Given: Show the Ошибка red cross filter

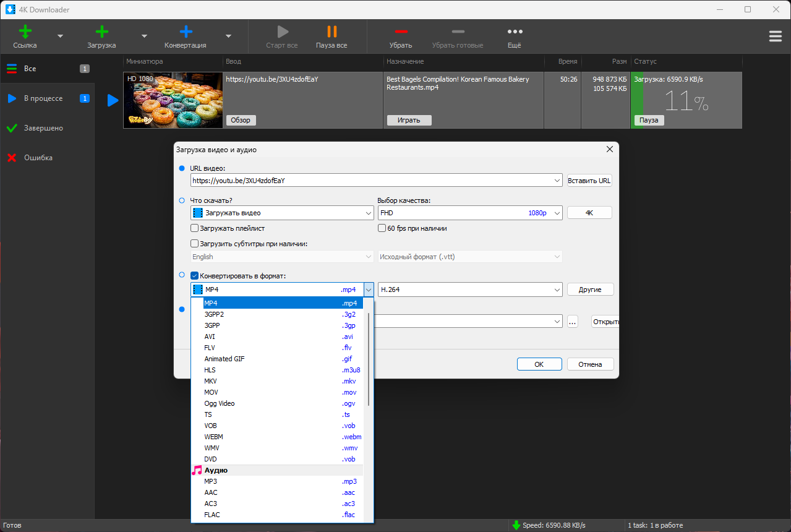Looking at the screenshot, I should point(12,158).
